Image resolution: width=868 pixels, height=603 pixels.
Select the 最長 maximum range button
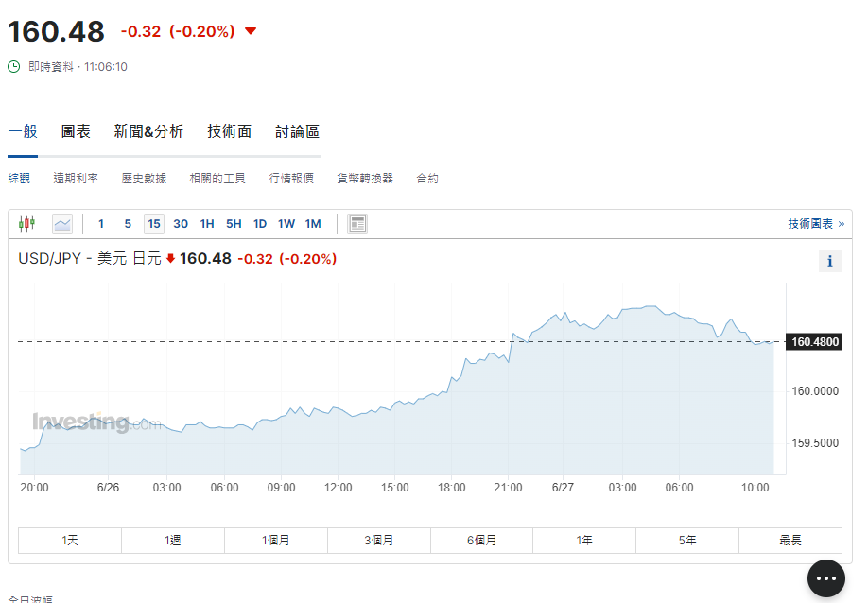coord(790,541)
